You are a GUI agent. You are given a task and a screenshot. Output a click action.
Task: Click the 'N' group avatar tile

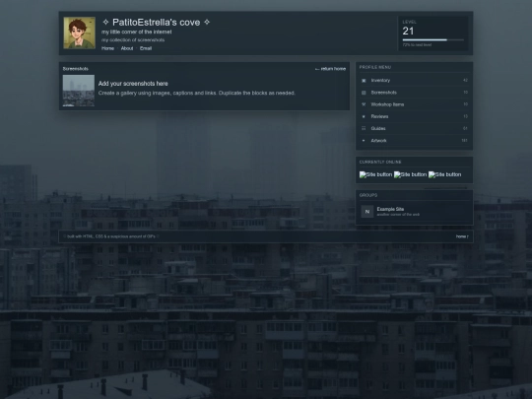(367, 212)
